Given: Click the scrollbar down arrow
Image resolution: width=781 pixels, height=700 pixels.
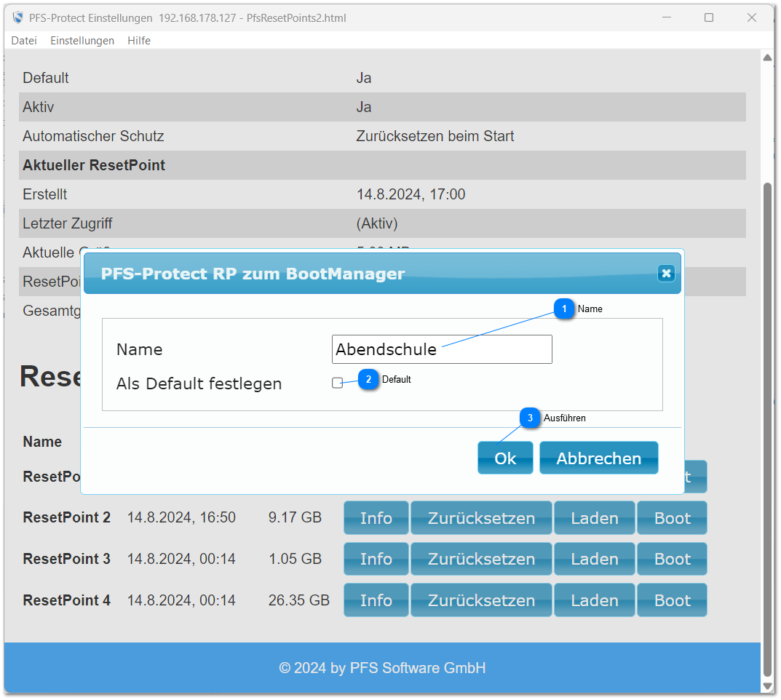Looking at the screenshot, I should coord(766,686).
